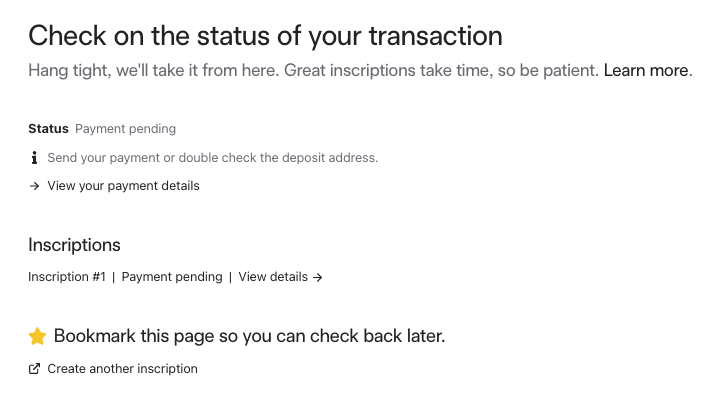Click the arrow icon after View details
Image resolution: width=711 pixels, height=408 pixels.
coord(318,277)
